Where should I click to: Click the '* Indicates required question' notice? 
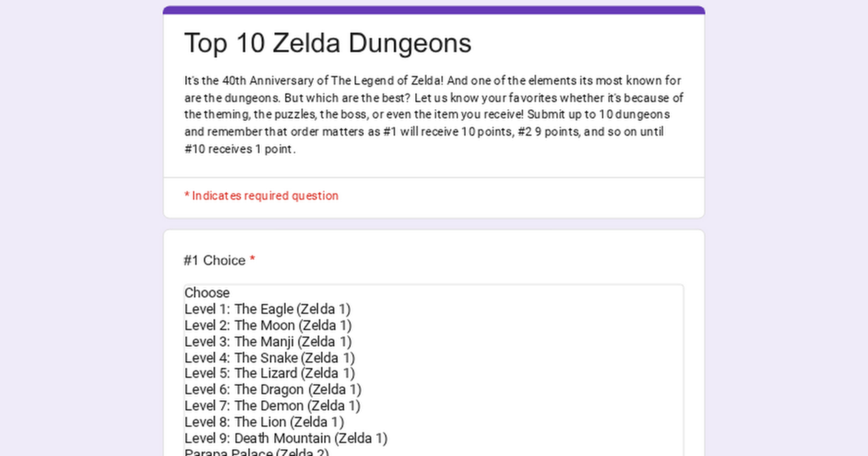[261, 196]
